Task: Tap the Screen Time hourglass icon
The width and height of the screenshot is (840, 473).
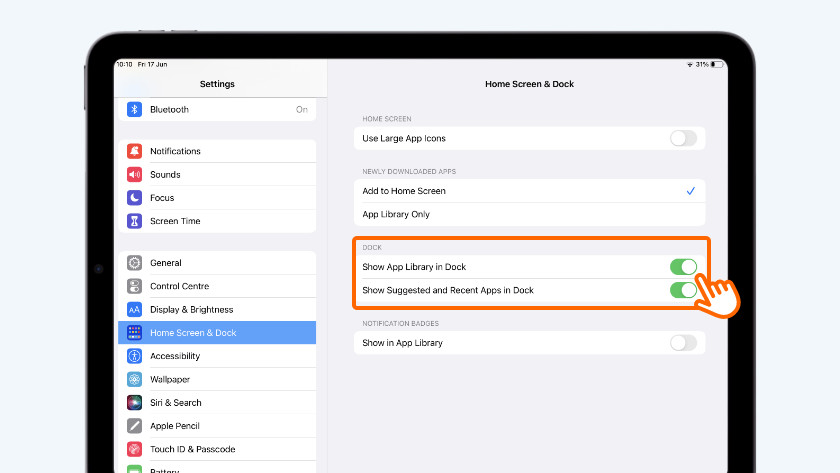Action: pos(134,221)
